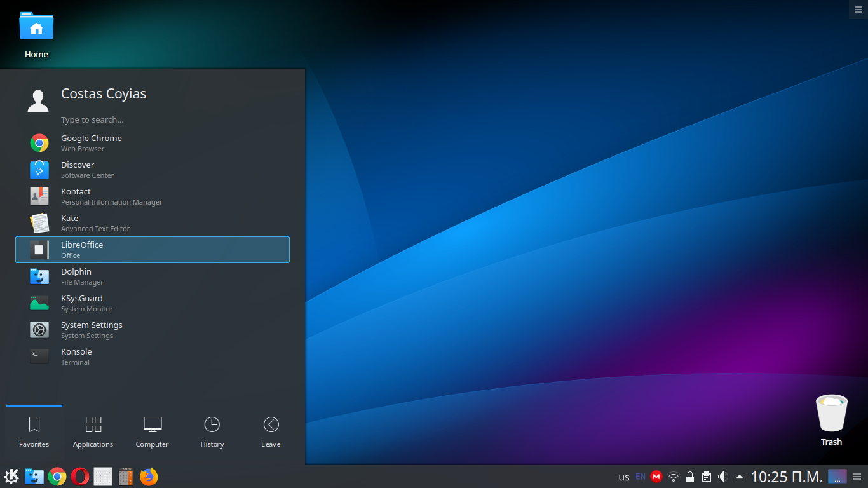Open the desktop toolbox menu top right
Image resolution: width=868 pixels, height=488 pixels.
[858, 9]
